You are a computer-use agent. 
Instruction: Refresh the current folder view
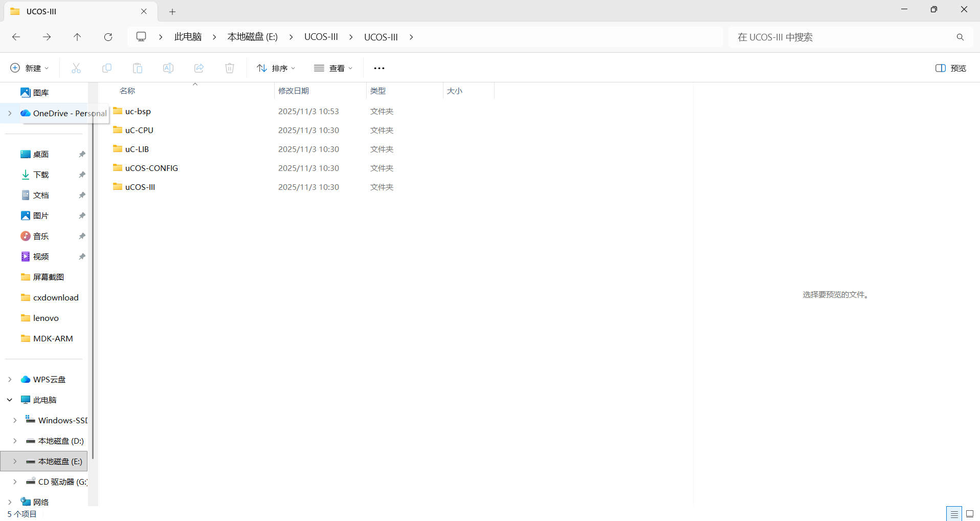[x=108, y=37]
